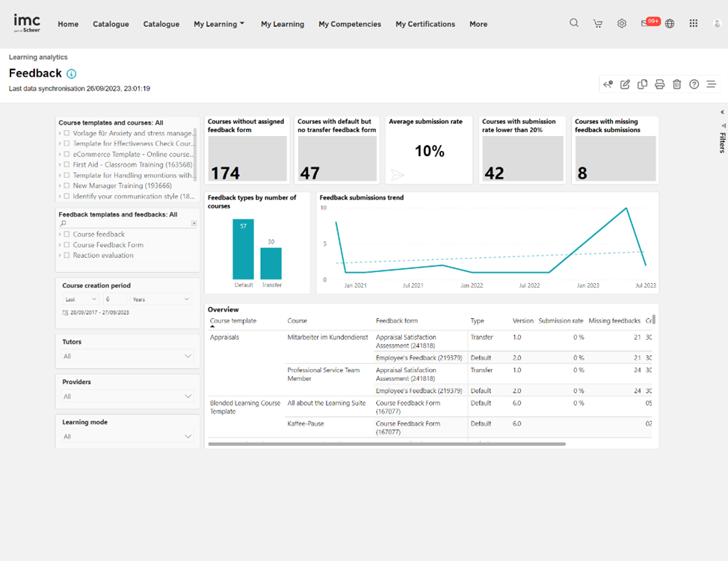
Task: Select the Reaction evaluation checkbox
Action: pos(67,255)
